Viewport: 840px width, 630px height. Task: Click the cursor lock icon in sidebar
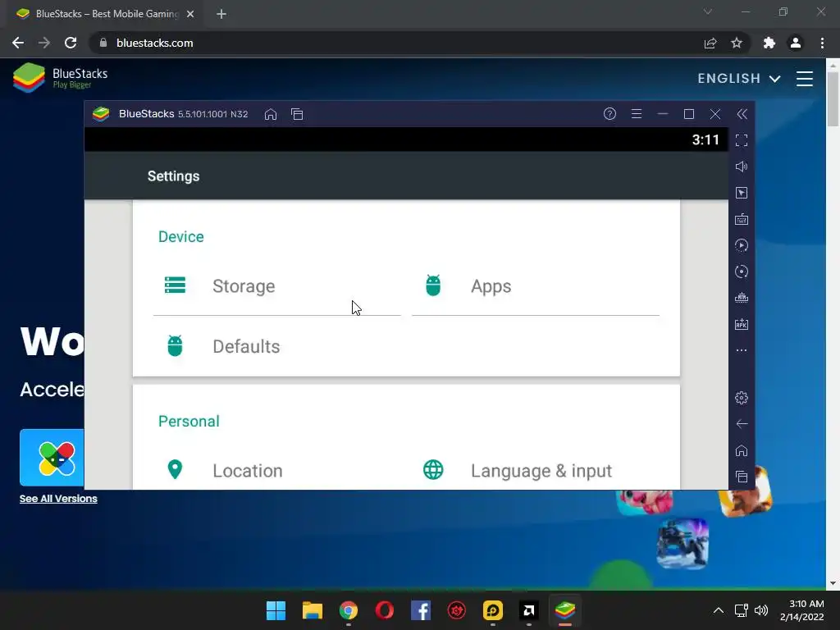click(742, 193)
